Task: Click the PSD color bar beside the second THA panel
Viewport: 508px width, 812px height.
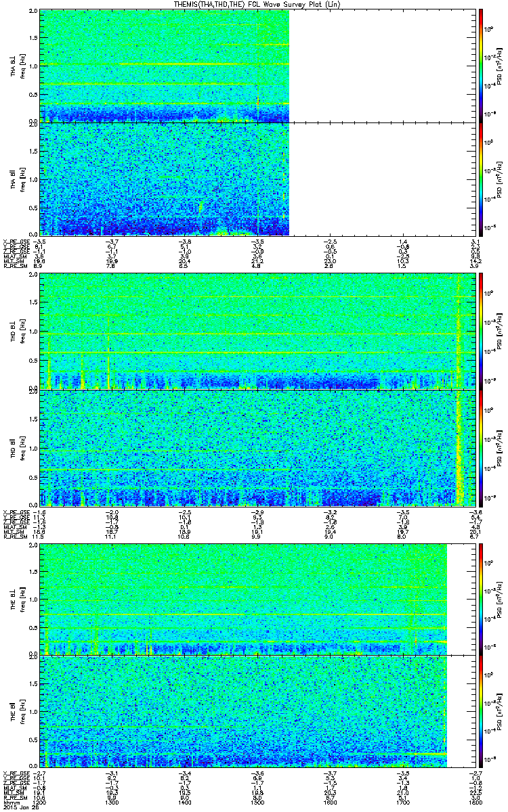Action: point(480,179)
